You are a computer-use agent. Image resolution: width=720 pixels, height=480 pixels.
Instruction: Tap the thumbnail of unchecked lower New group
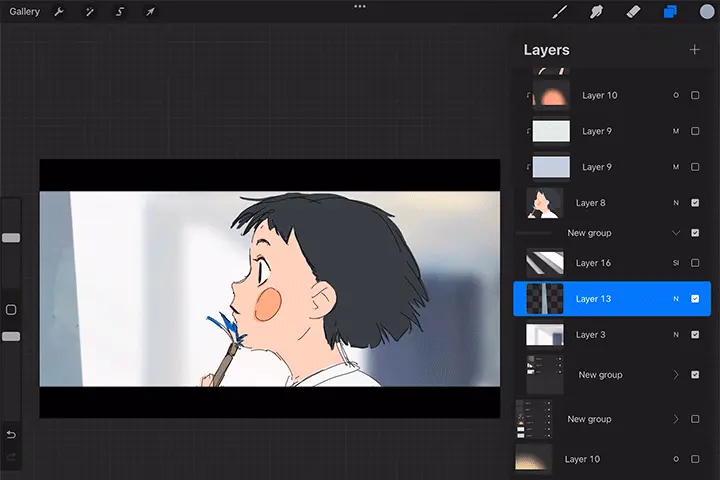[x=534, y=419]
